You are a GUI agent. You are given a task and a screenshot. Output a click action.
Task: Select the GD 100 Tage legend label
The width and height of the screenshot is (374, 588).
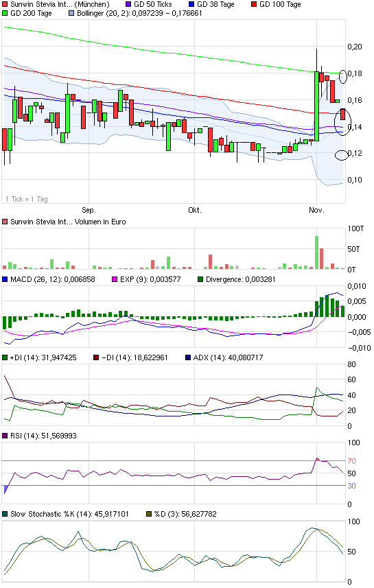pos(280,5)
